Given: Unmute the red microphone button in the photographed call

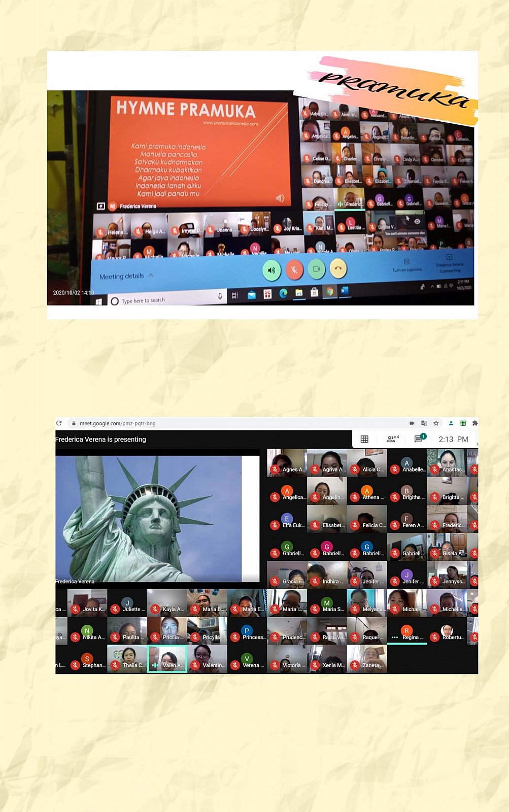Looking at the screenshot, I should [x=294, y=269].
